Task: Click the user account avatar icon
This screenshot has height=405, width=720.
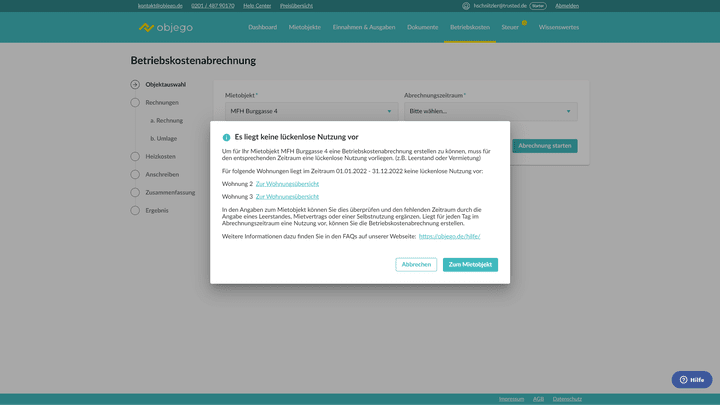Action: (466, 6)
